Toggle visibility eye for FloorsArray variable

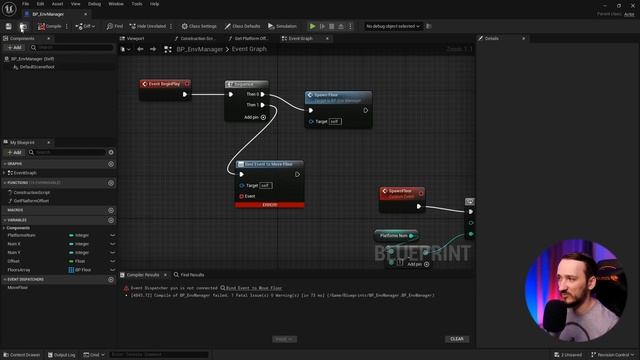tap(112, 270)
